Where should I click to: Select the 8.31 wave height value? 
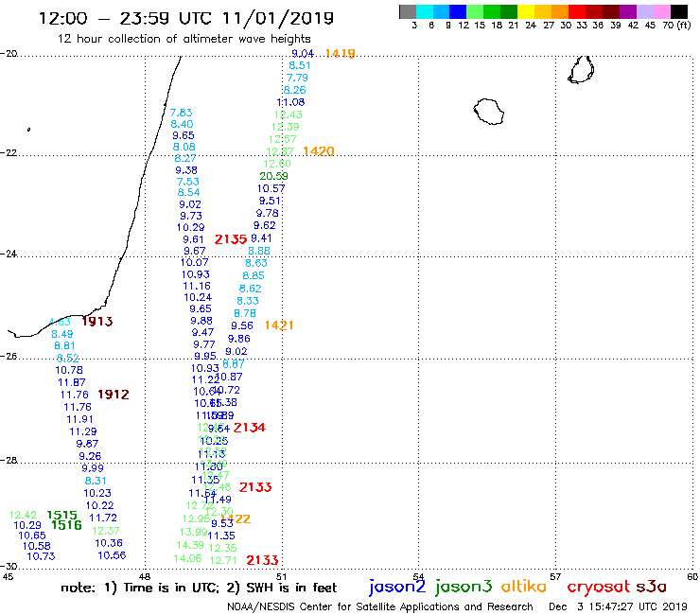pyautogui.click(x=96, y=481)
